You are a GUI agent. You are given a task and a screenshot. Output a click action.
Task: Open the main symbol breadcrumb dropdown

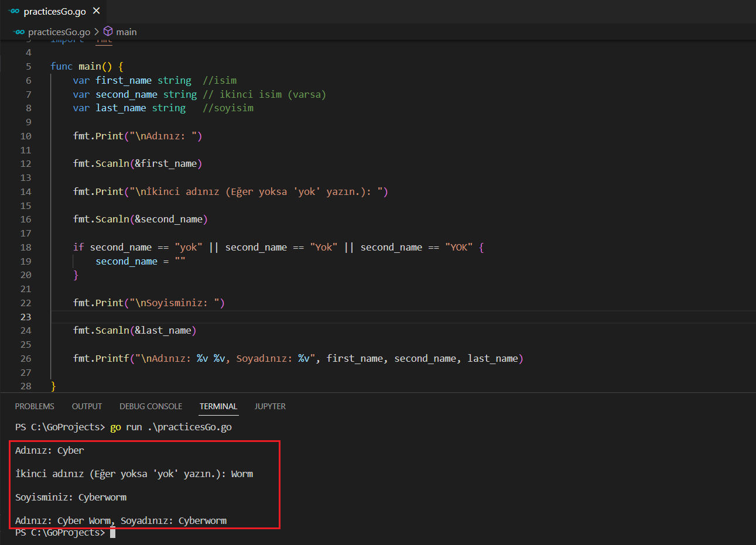click(126, 32)
